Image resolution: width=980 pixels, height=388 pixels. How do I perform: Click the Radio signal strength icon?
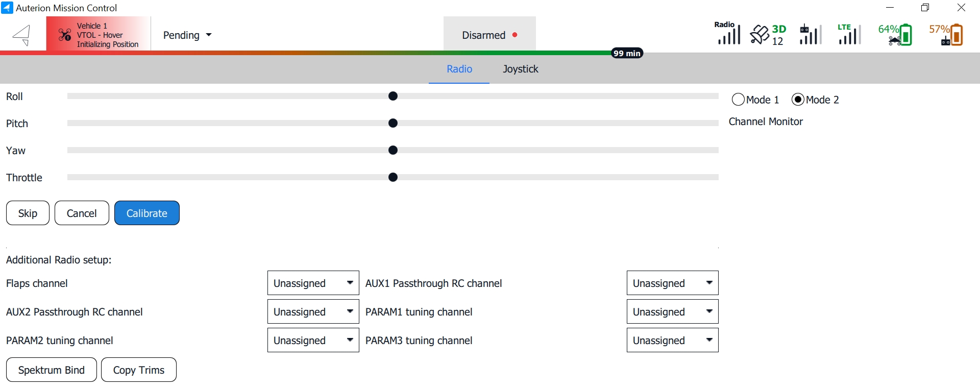(728, 34)
